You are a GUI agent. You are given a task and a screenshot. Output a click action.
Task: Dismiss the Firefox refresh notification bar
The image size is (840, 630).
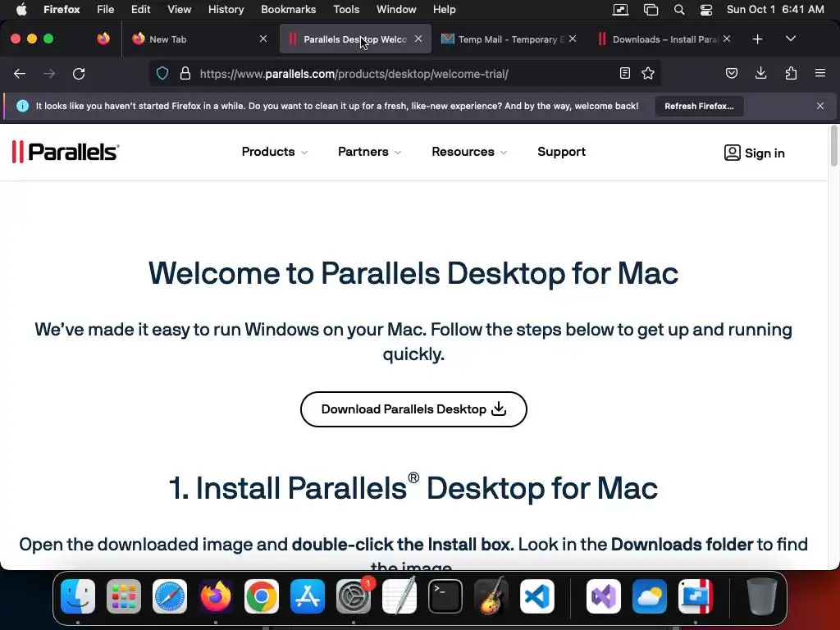[820, 106]
